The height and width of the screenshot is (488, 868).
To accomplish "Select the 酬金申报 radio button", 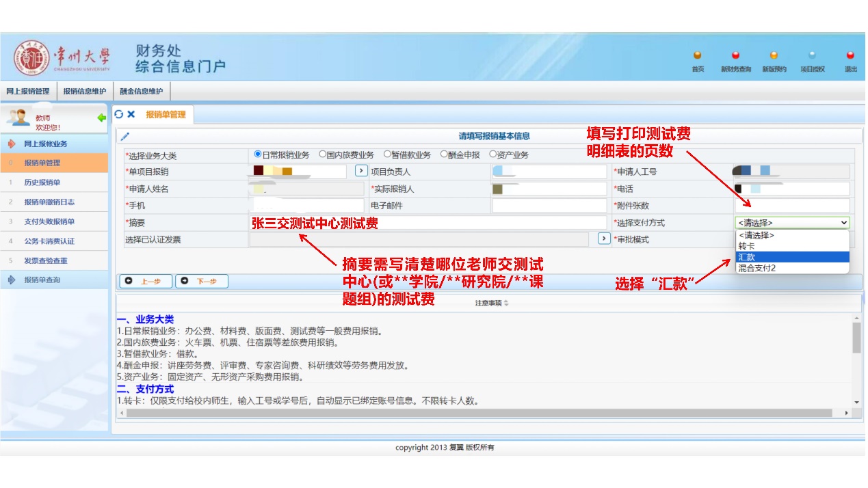I will click(x=444, y=154).
